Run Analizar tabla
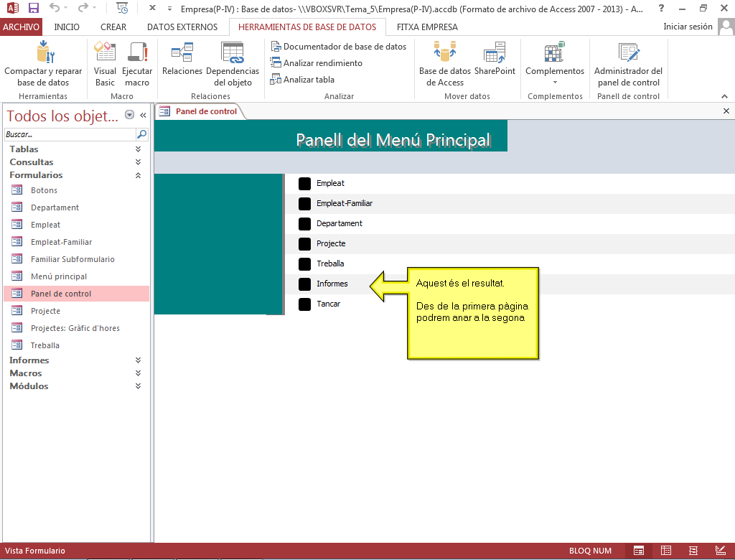Image resolution: width=735 pixels, height=560 pixels. click(x=302, y=79)
